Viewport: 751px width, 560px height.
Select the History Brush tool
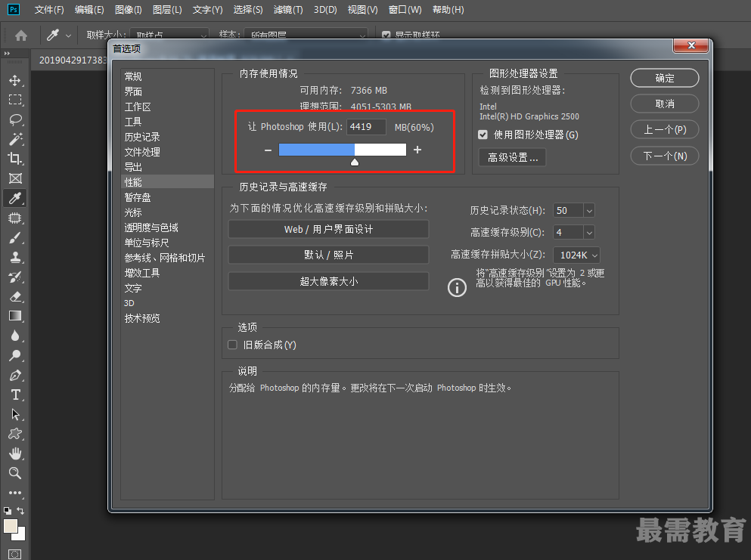click(x=15, y=277)
